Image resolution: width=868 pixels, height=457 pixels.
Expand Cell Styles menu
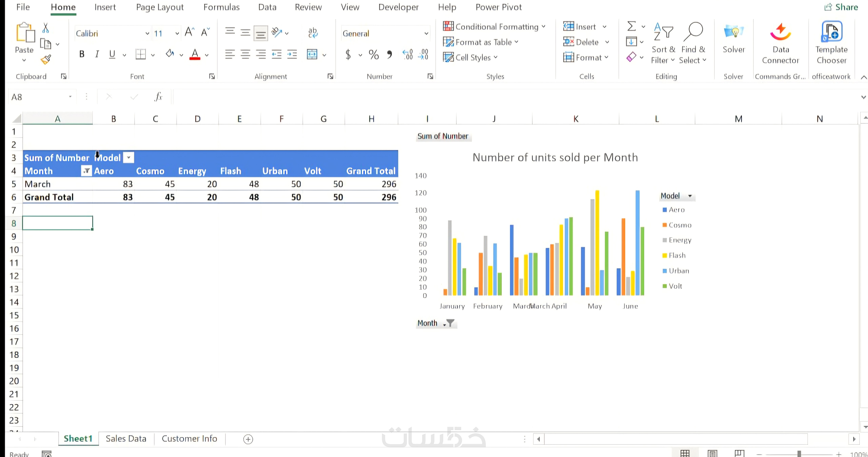coord(470,57)
